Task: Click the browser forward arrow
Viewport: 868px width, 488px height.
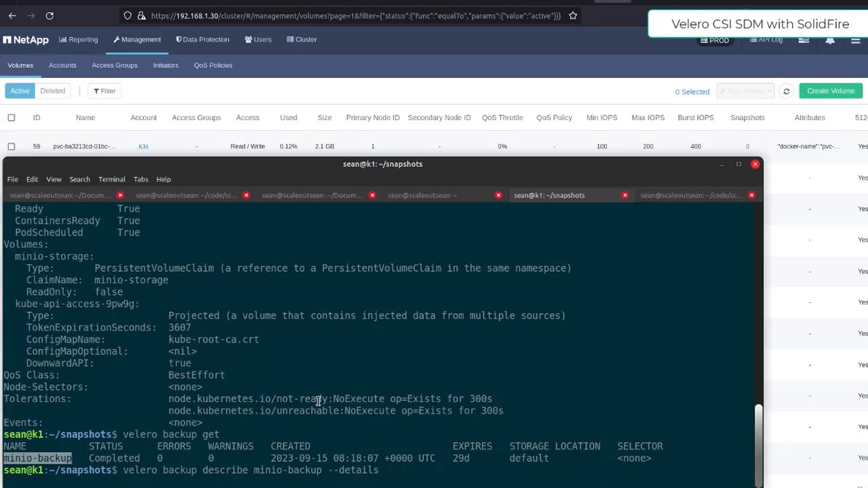Action: (x=31, y=16)
